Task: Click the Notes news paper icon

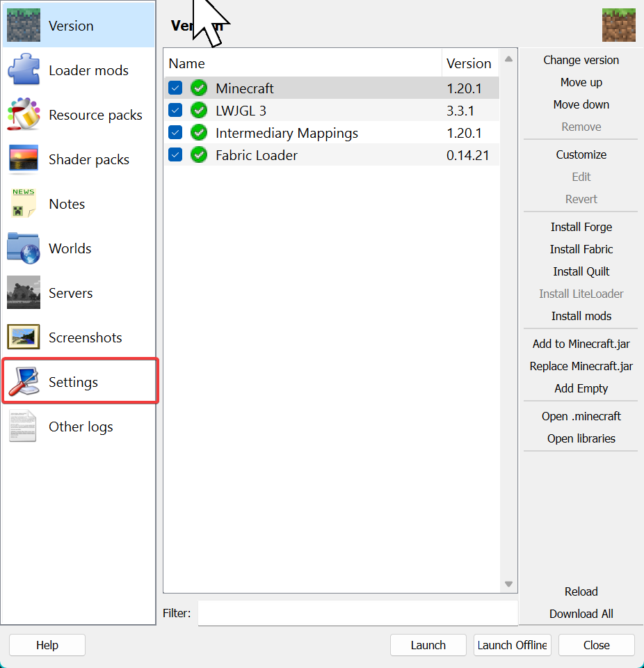Action: pyautogui.click(x=24, y=203)
